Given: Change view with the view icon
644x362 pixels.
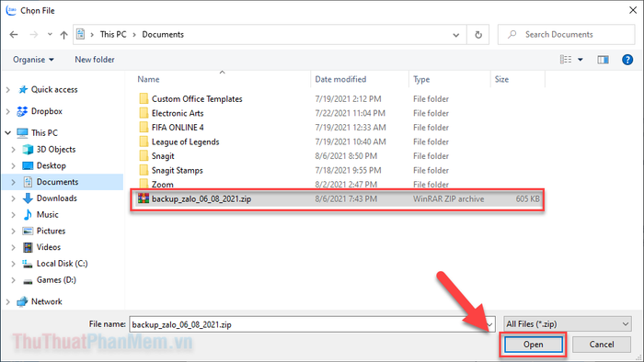Looking at the screenshot, I should tap(566, 60).
